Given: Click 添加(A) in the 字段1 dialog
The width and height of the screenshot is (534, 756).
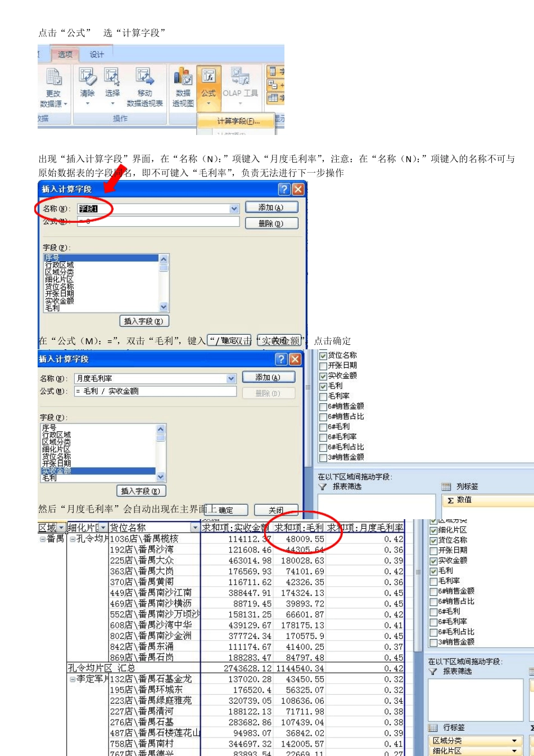Looking at the screenshot, I should [x=271, y=208].
